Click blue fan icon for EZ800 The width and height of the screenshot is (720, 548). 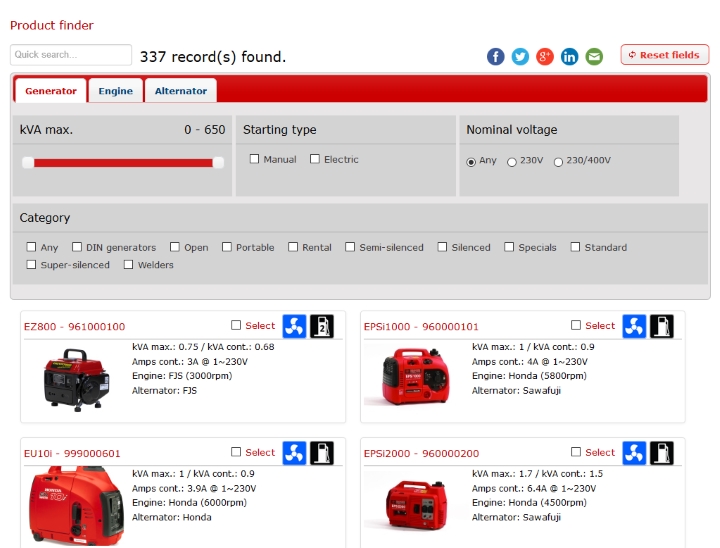[294, 327]
